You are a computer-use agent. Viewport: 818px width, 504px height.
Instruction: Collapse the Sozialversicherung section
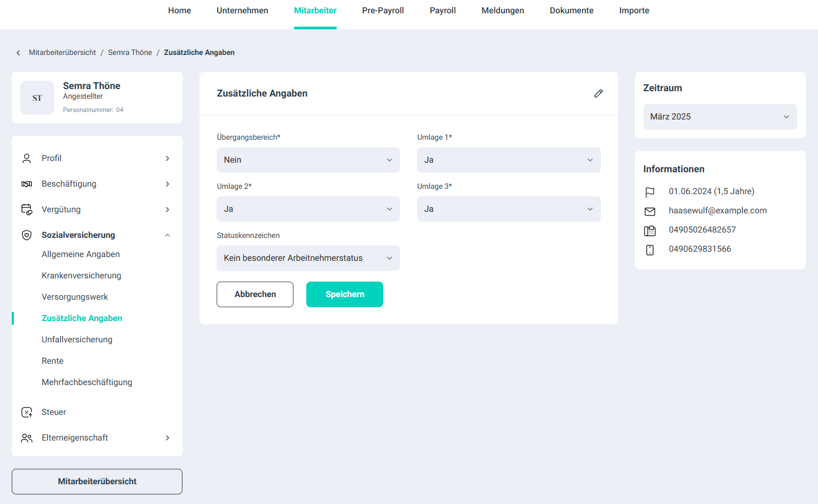168,235
